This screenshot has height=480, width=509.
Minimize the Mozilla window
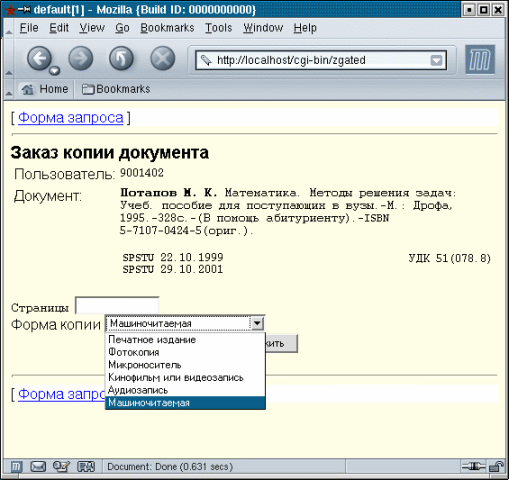point(469,10)
